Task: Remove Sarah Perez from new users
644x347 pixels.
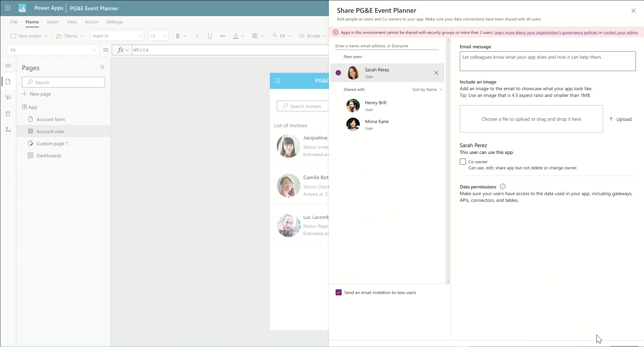Action: 436,73
